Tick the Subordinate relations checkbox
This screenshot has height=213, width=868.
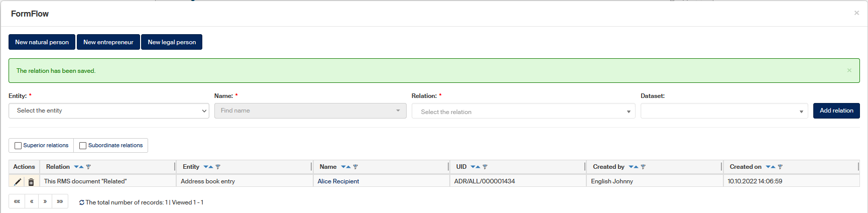[x=83, y=146]
